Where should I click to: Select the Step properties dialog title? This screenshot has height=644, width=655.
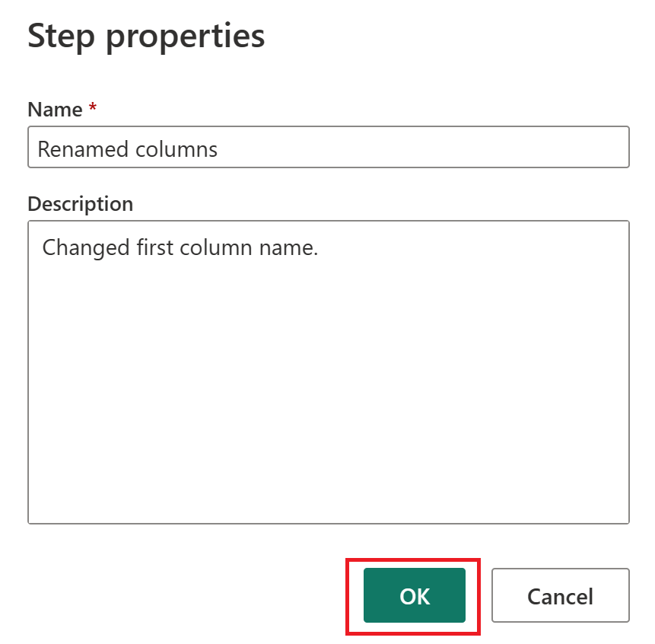(146, 35)
